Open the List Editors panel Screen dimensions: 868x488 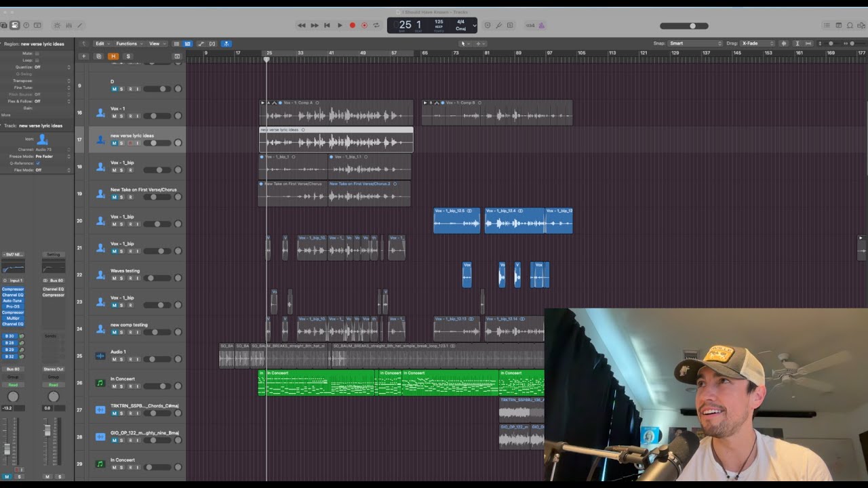(x=827, y=25)
